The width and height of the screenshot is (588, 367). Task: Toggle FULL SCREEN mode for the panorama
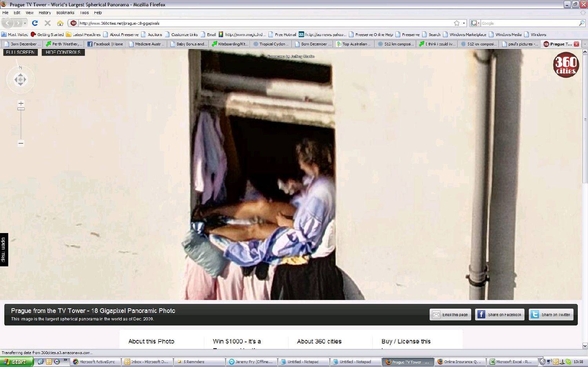pos(20,52)
